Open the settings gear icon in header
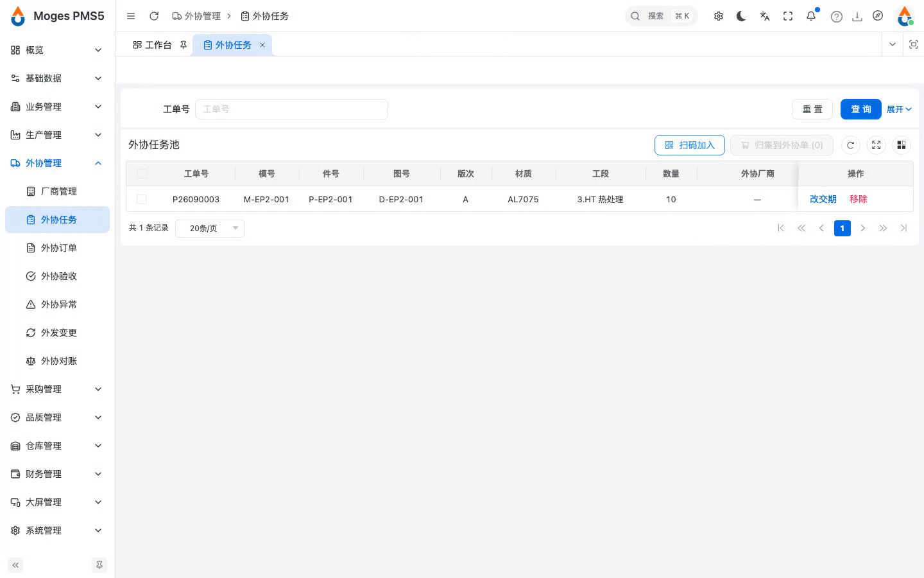This screenshot has width=924, height=578. pos(719,16)
